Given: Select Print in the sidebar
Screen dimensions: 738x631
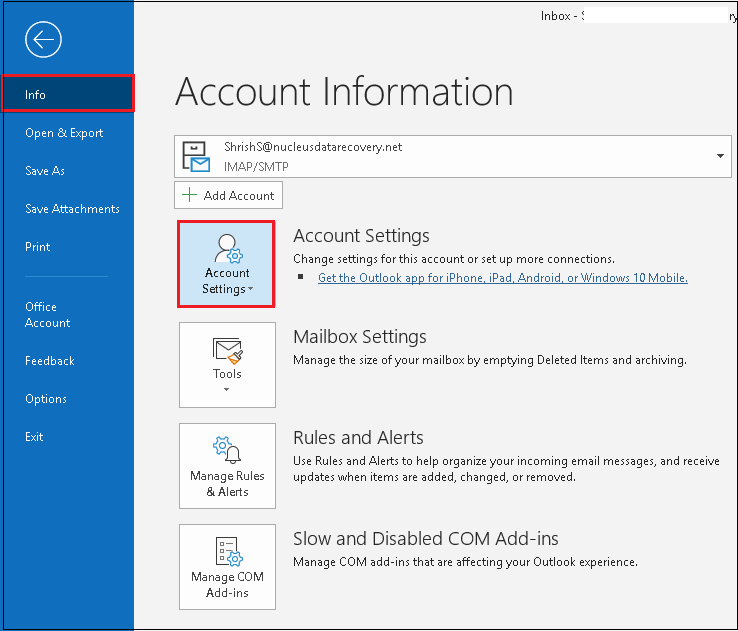Looking at the screenshot, I should click(x=38, y=247).
